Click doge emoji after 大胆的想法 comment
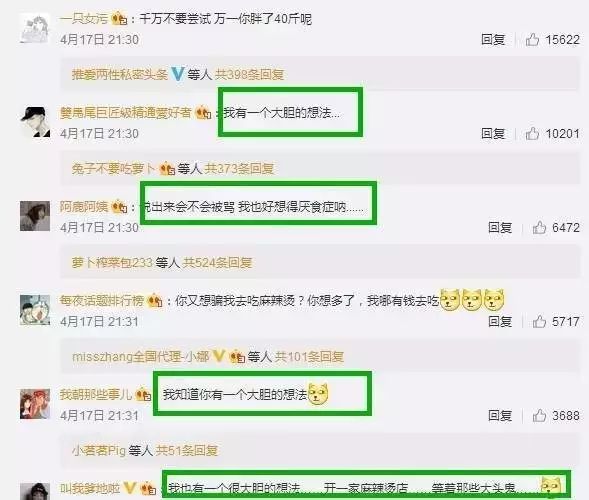Screen dimensions: 589x500 pos(318,394)
